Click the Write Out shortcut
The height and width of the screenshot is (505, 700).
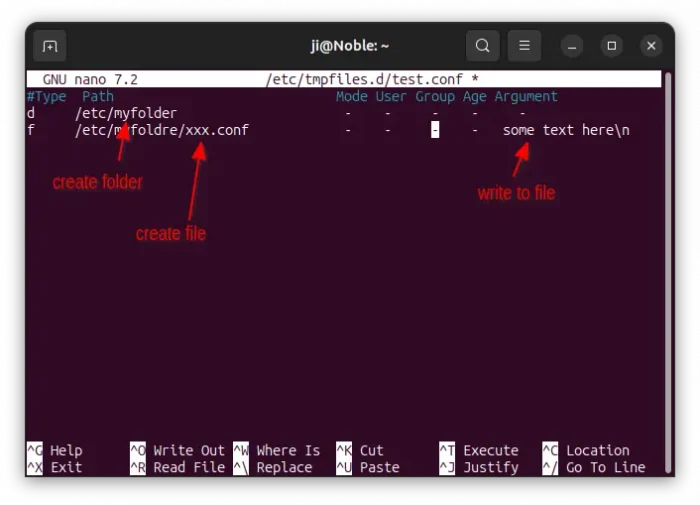[x=188, y=451]
